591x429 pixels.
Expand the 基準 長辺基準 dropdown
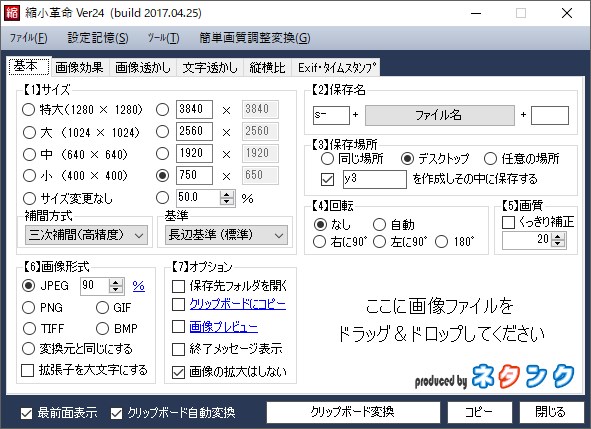tap(226, 235)
